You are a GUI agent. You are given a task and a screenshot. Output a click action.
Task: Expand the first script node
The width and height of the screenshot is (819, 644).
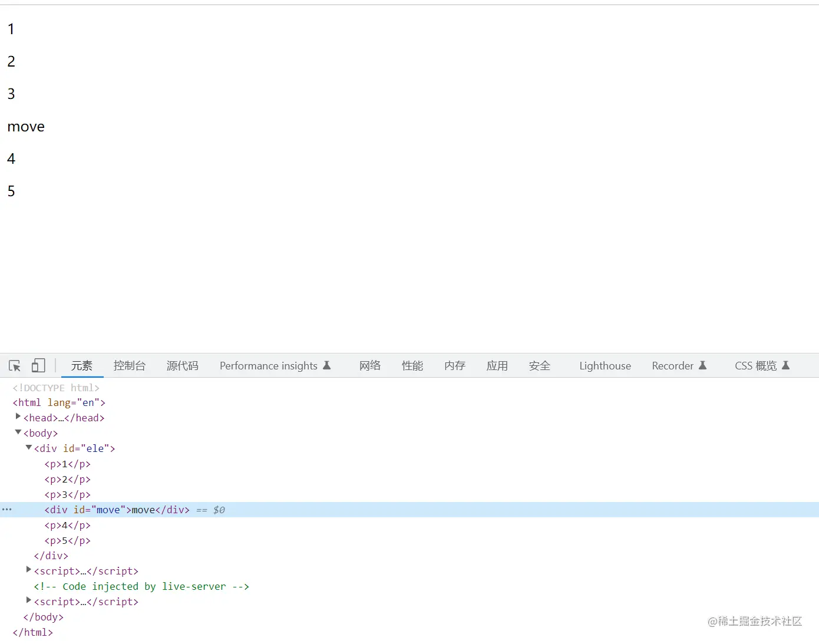(x=29, y=570)
